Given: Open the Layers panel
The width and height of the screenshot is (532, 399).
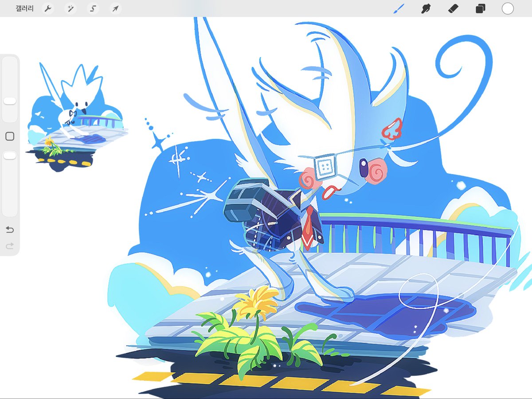Looking at the screenshot, I should click(480, 9).
